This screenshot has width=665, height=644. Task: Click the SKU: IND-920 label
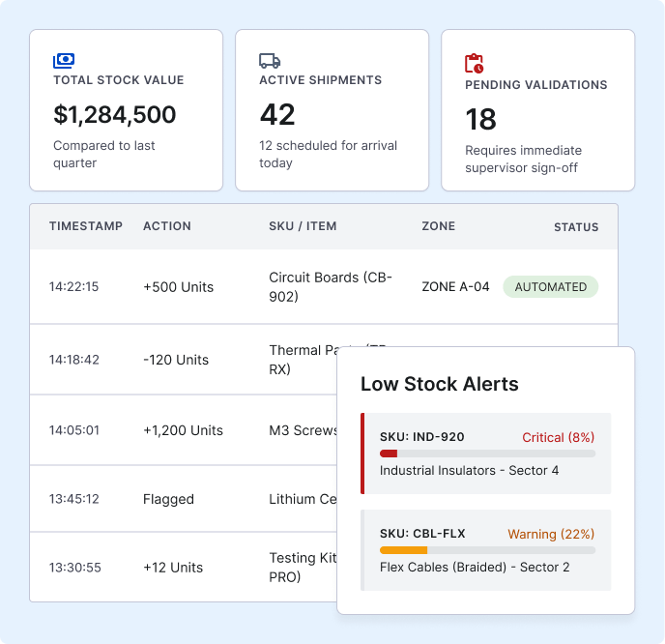pos(422,437)
